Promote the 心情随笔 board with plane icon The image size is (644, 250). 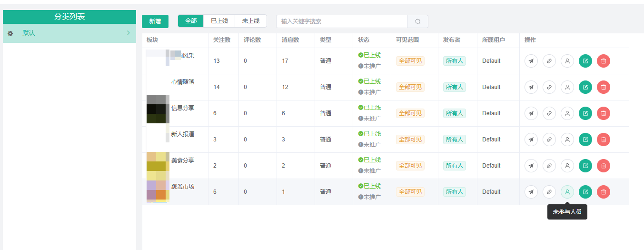pyautogui.click(x=531, y=87)
